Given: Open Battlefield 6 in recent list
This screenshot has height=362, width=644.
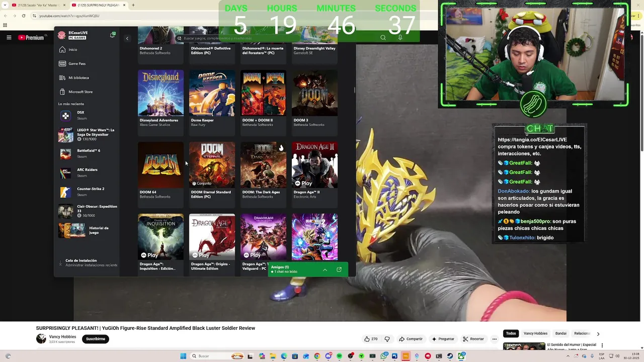Looking at the screenshot, I should [x=87, y=153].
